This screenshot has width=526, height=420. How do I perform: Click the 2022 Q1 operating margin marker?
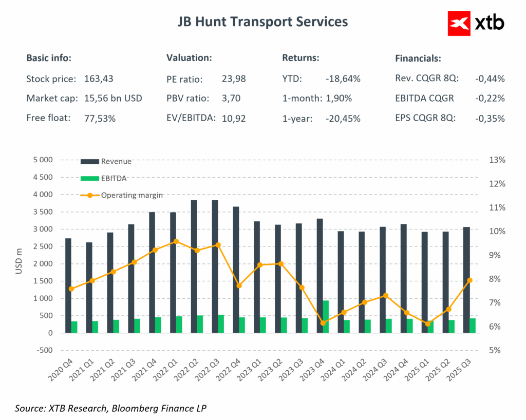coord(176,241)
